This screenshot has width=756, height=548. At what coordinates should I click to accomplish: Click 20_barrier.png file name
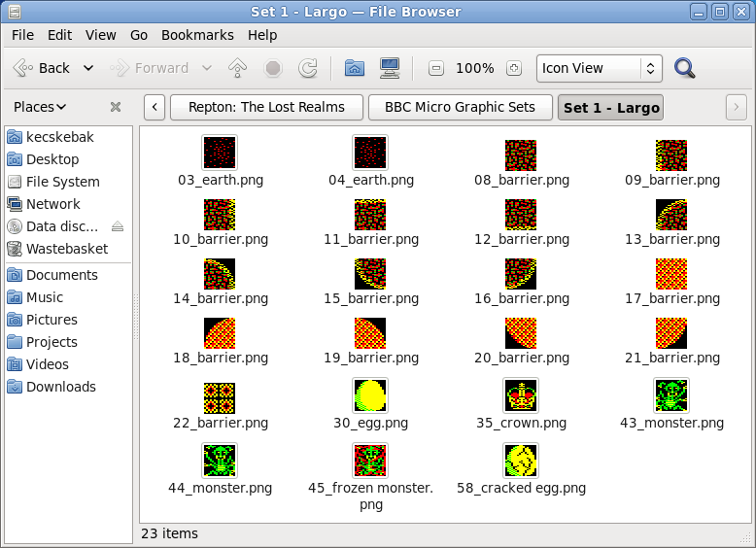(522, 358)
